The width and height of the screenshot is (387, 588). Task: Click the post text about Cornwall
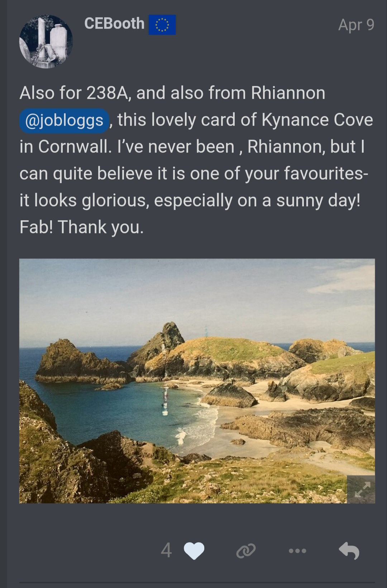pos(196,160)
